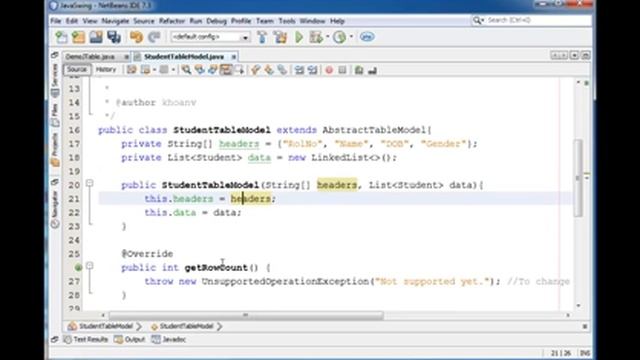Viewport: 640px width, 360px height.
Task: Open the Back navigation history dropdown arrow
Action: point(154,70)
